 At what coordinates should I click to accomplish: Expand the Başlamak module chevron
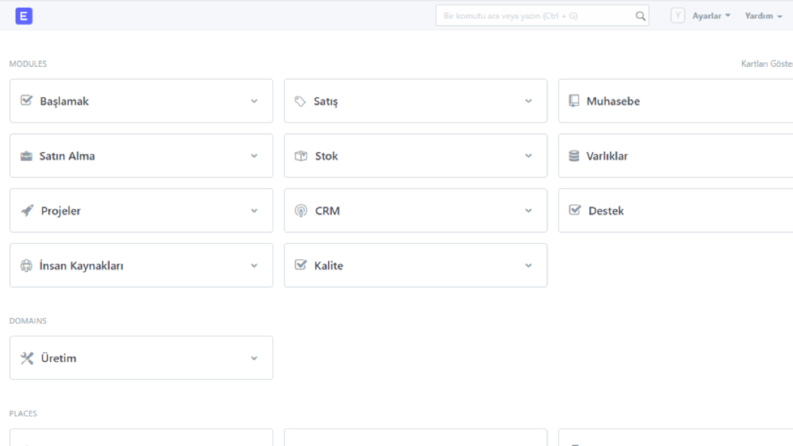(x=254, y=101)
